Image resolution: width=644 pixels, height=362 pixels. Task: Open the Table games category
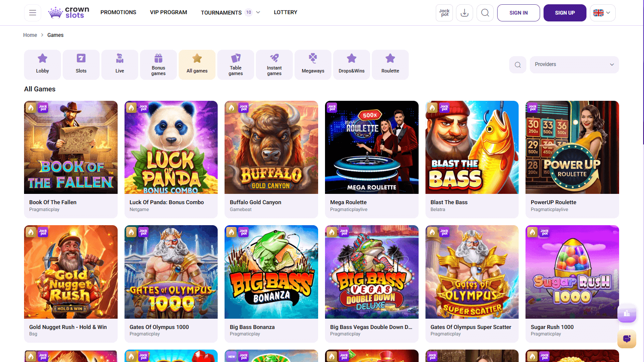click(235, 64)
